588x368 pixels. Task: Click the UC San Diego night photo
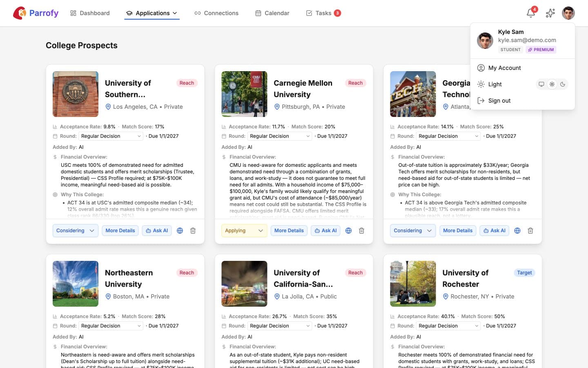(244, 284)
